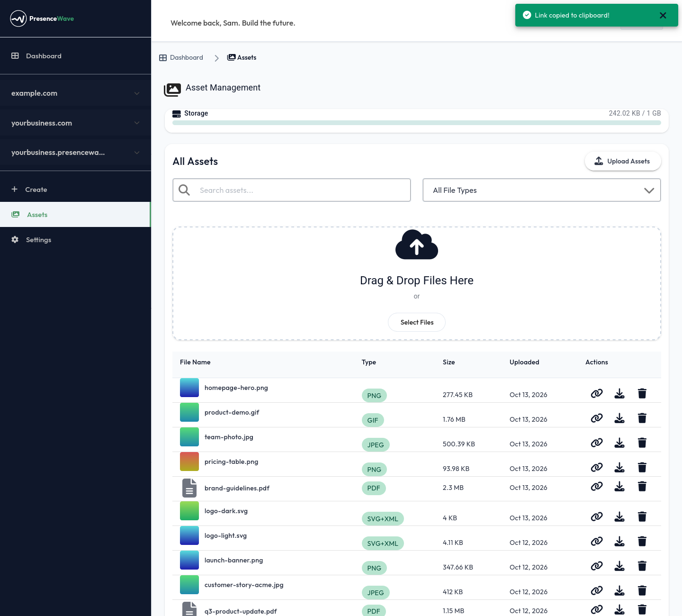This screenshot has height=616, width=682.
Task: Delete logo-dark.svg asset
Action: pyautogui.click(x=642, y=516)
